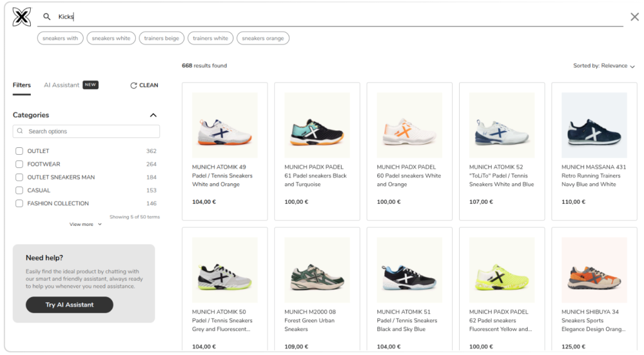Open the Shibuya 34 shoe image
Image resolution: width=644 pixels, height=355 pixels.
594,270
